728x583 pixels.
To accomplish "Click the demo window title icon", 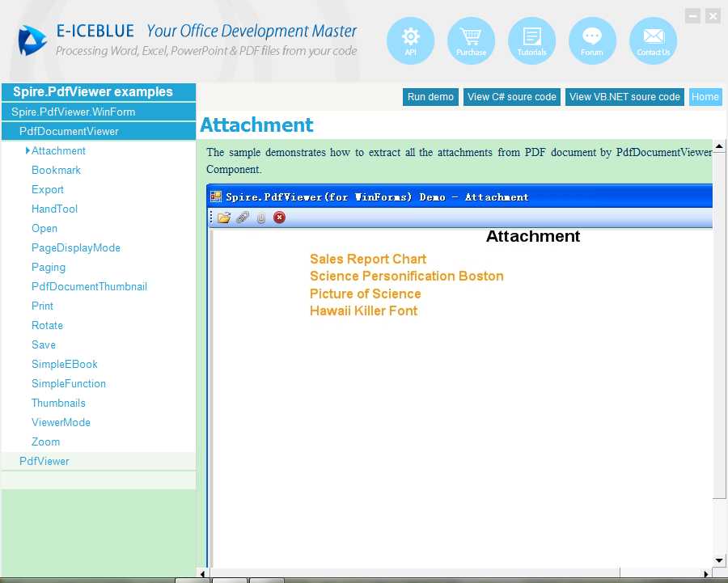I will (x=216, y=196).
